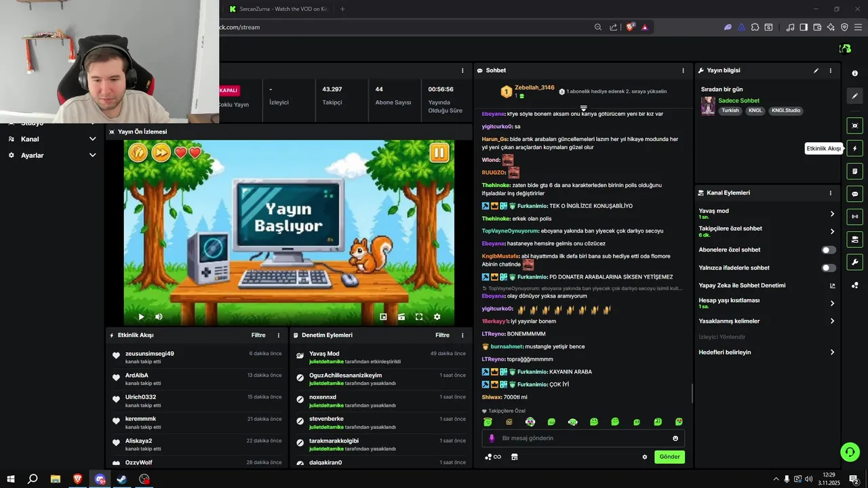
Task: Mute the stream preview volume
Action: coord(159,317)
